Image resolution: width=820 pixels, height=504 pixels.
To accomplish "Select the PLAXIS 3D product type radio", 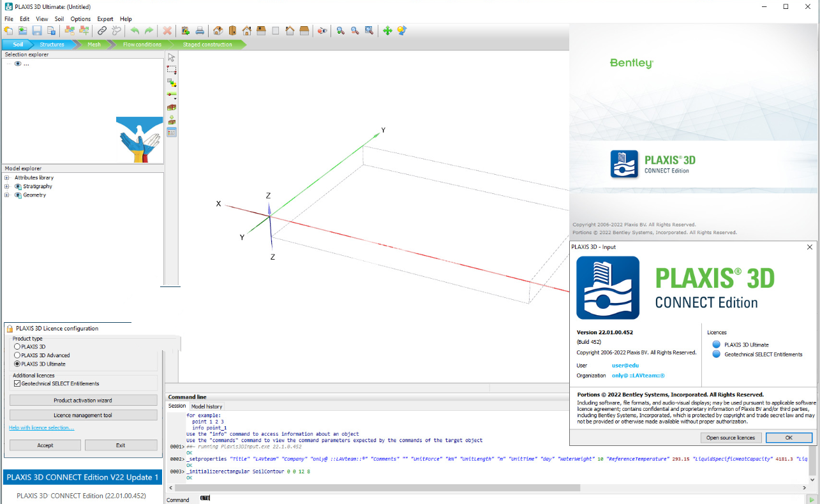I will [17, 346].
